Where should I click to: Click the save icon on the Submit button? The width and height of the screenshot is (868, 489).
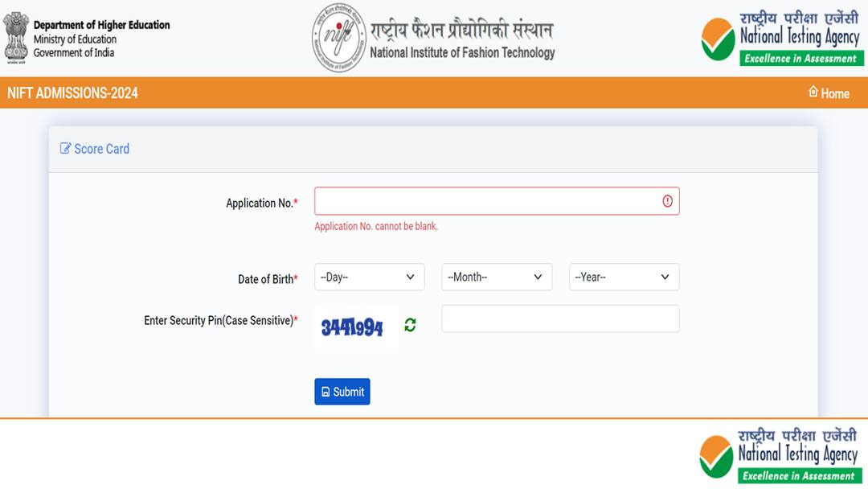coord(325,392)
